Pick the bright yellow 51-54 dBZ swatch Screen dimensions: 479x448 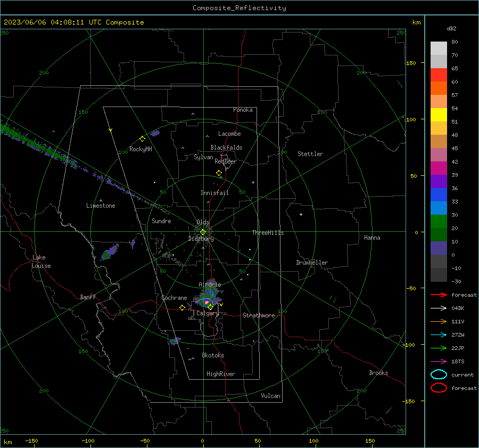point(439,115)
